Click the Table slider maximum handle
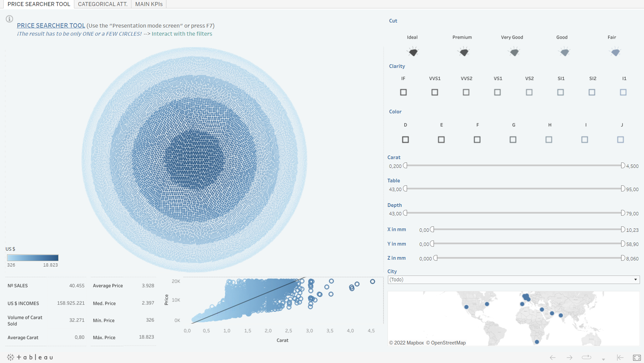644x363 pixels. tap(623, 189)
